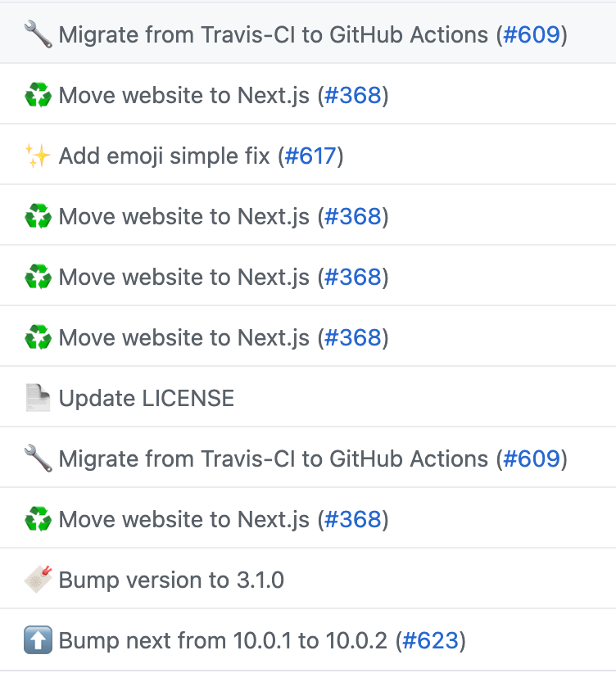Open the Bump next from 10.0.1 to 10.0.2 commit

tap(223, 640)
